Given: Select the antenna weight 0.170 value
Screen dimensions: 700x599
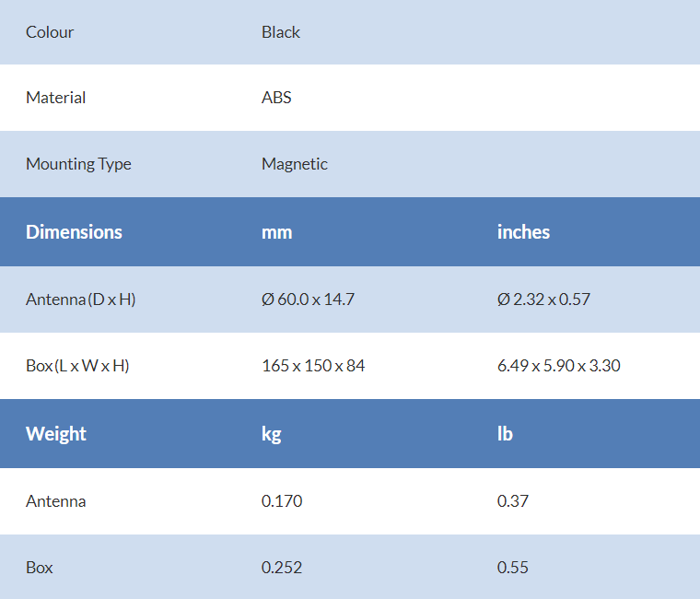Looking at the screenshot, I should tap(282, 501).
